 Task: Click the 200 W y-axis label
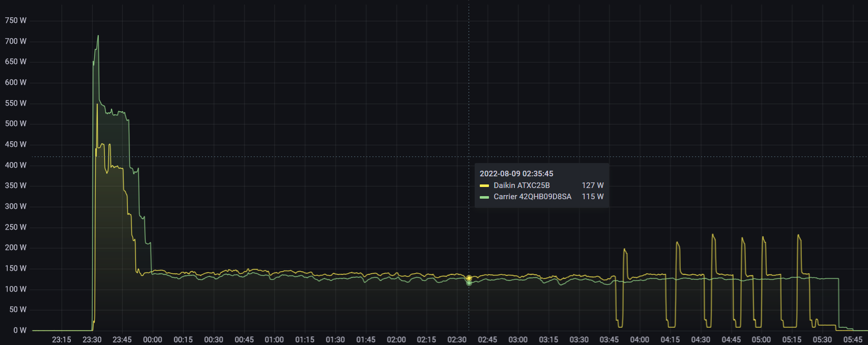[16, 248]
